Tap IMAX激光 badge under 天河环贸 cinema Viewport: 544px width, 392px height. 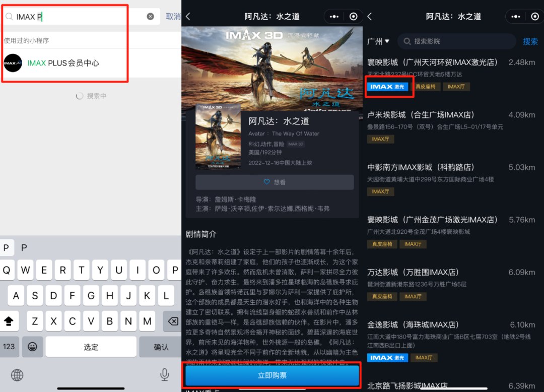[387, 86]
